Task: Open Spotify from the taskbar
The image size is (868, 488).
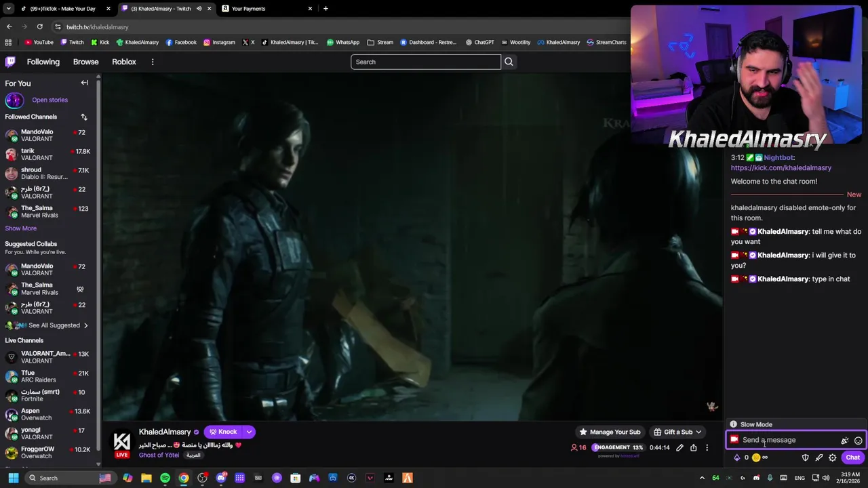Action: (x=165, y=478)
